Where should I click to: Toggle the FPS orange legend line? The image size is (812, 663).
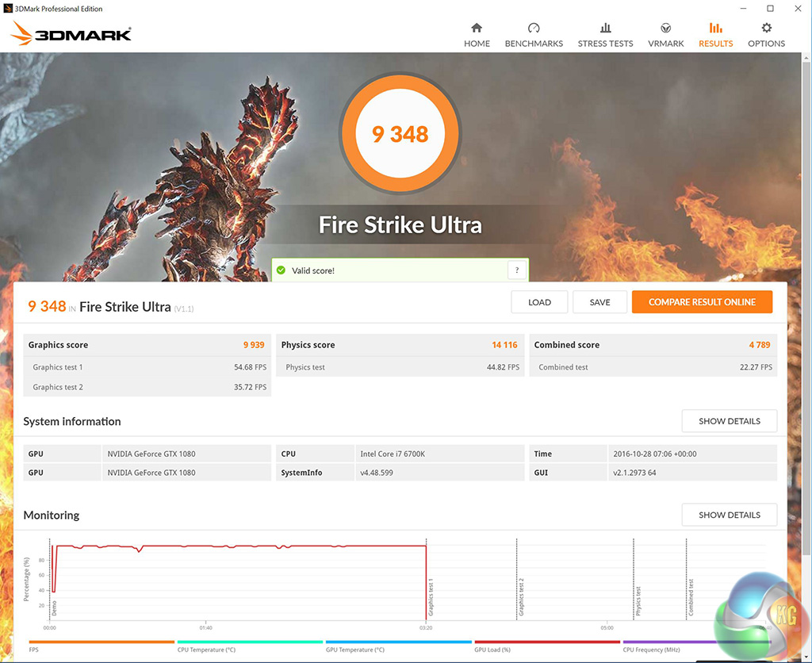(x=101, y=642)
